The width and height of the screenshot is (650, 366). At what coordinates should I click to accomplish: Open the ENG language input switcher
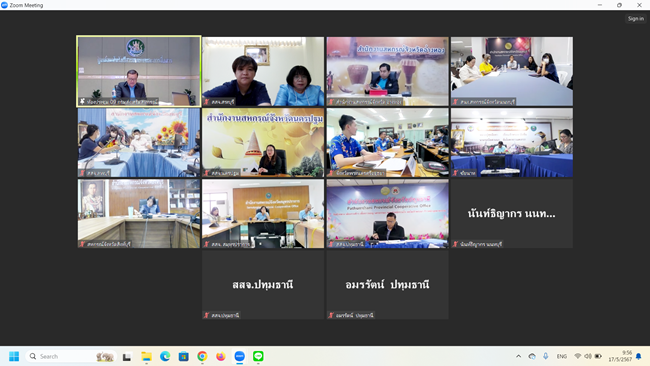tap(562, 356)
